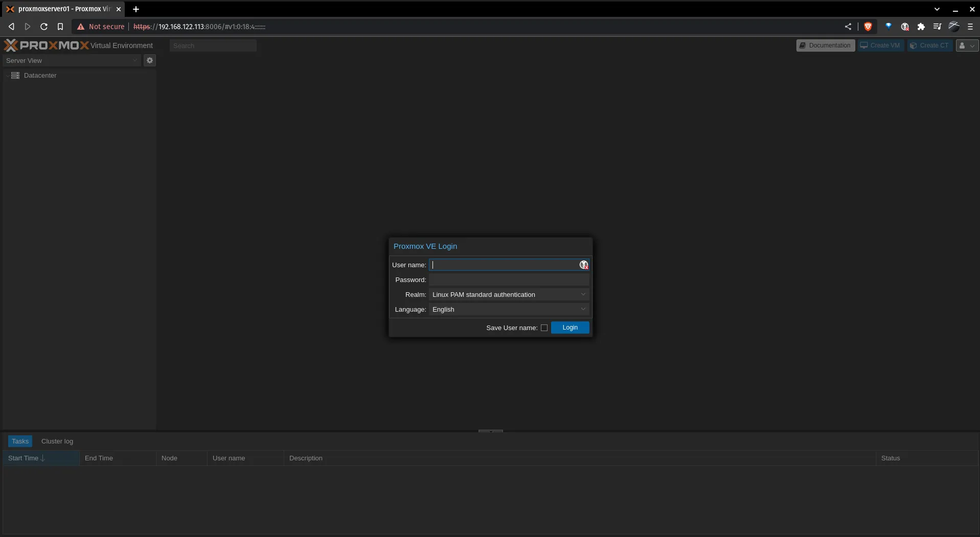Screen dimensions: 980x537
Task: Expand the Server View selector
Action: pyautogui.click(x=72, y=60)
